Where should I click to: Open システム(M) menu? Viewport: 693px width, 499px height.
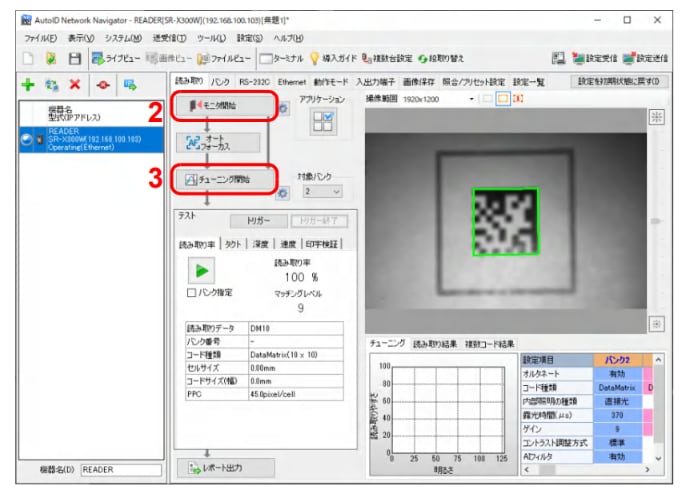123,38
